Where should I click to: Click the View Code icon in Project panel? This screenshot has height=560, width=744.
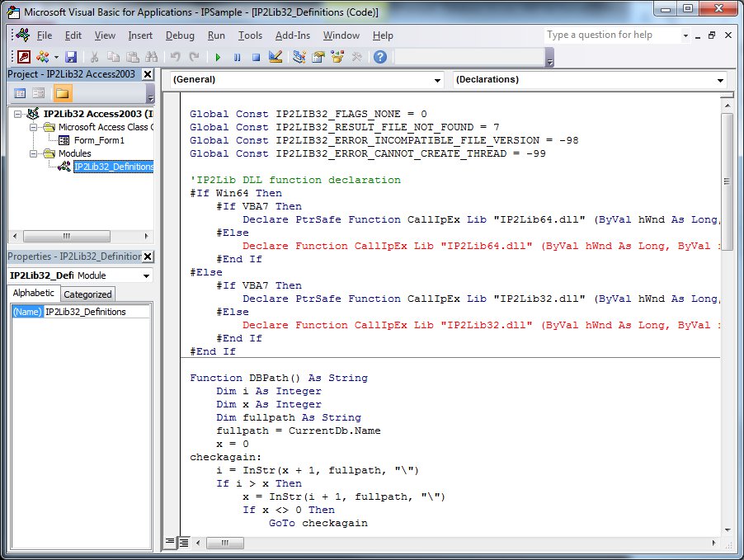(20, 93)
